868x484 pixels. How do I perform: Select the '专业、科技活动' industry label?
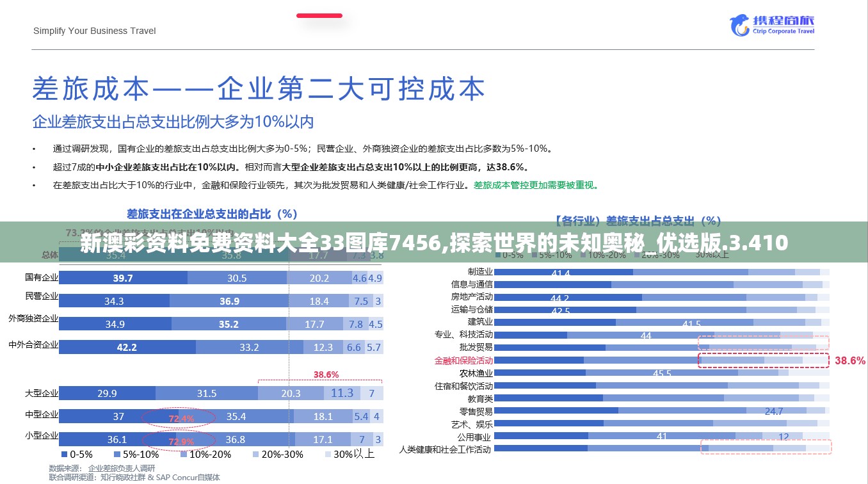click(x=463, y=334)
